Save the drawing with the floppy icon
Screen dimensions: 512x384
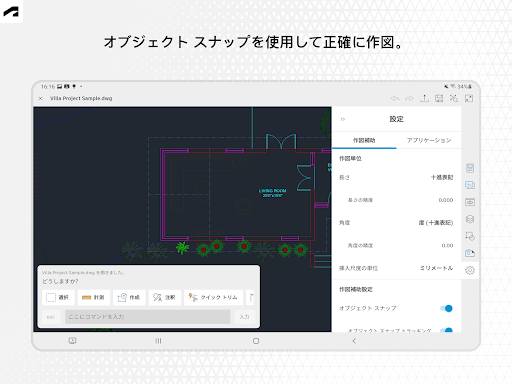tap(439, 98)
